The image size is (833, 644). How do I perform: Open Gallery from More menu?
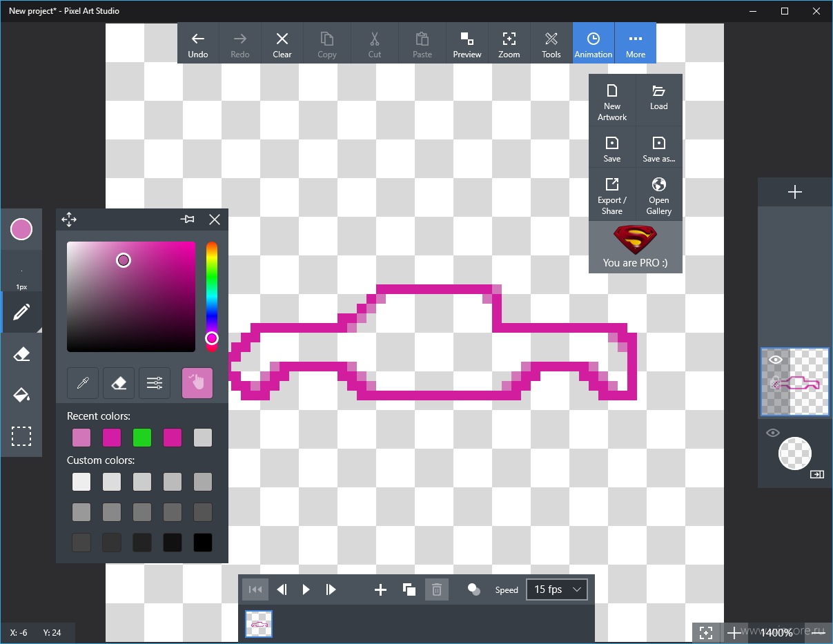(x=659, y=195)
